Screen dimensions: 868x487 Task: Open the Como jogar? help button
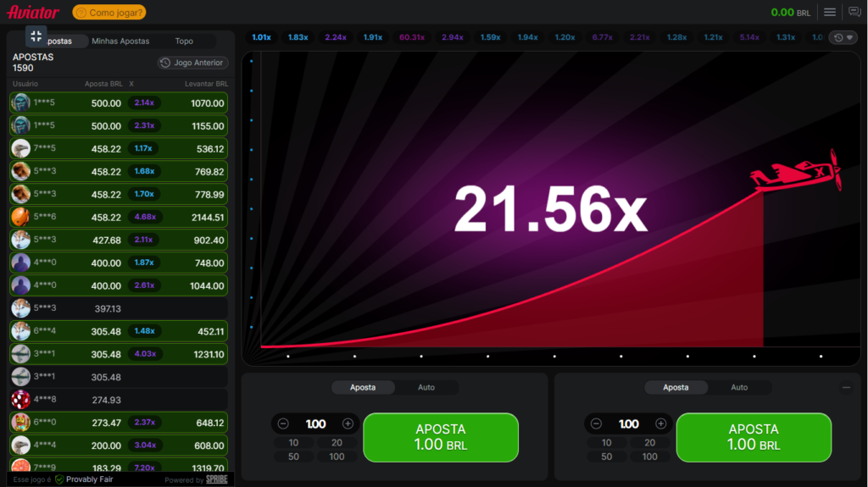pyautogui.click(x=109, y=12)
